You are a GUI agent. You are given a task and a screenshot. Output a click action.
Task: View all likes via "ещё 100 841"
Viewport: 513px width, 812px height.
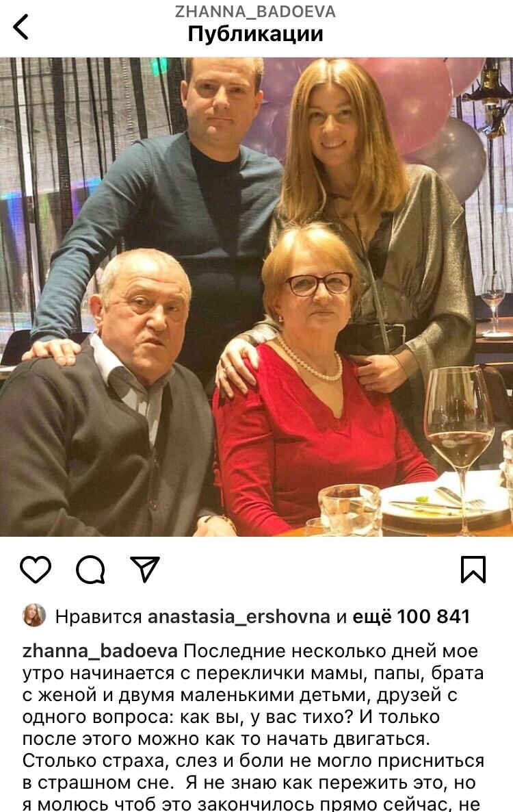click(x=411, y=616)
